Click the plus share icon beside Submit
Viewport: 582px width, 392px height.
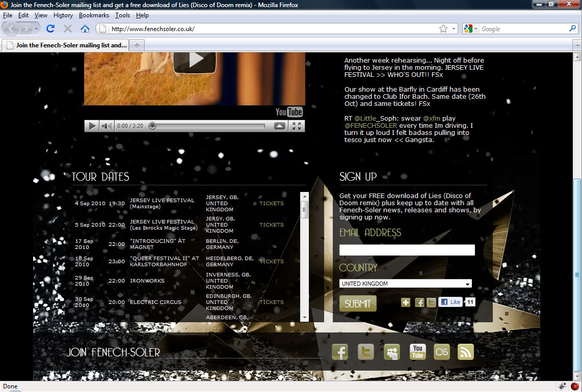point(406,302)
